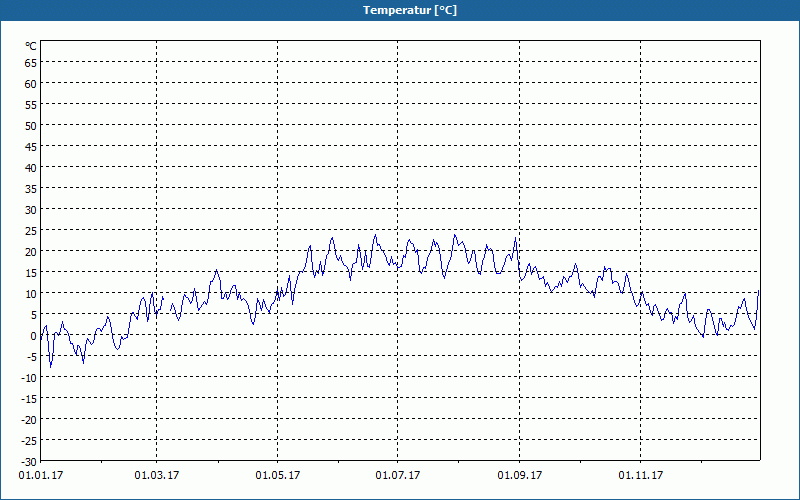Click the -10 value on temperature axis
The width and height of the screenshot is (800, 500).
coord(29,378)
